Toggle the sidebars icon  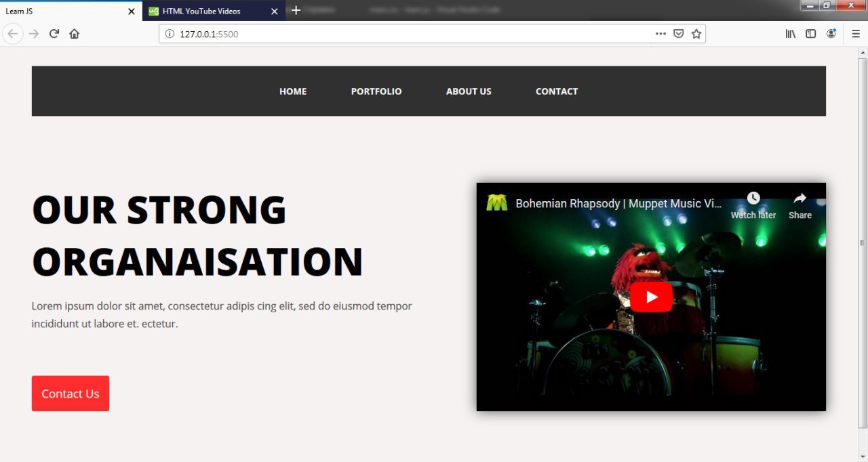tap(810, 34)
